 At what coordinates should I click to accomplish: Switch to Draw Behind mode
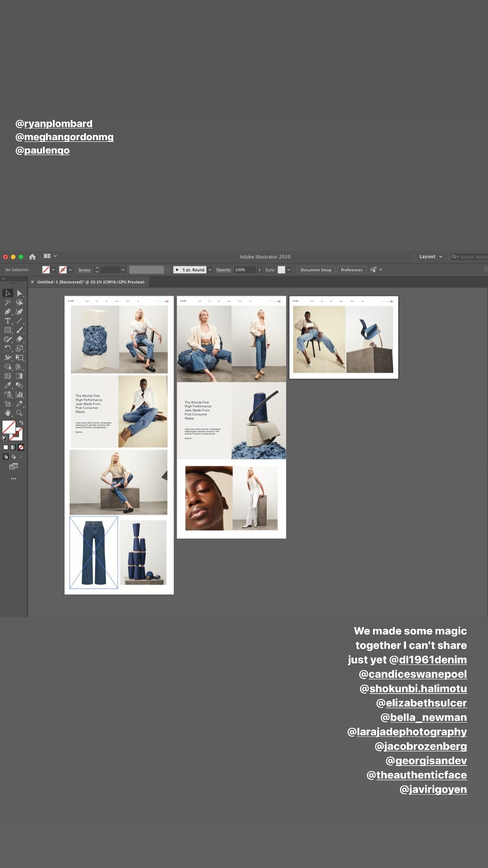13,457
